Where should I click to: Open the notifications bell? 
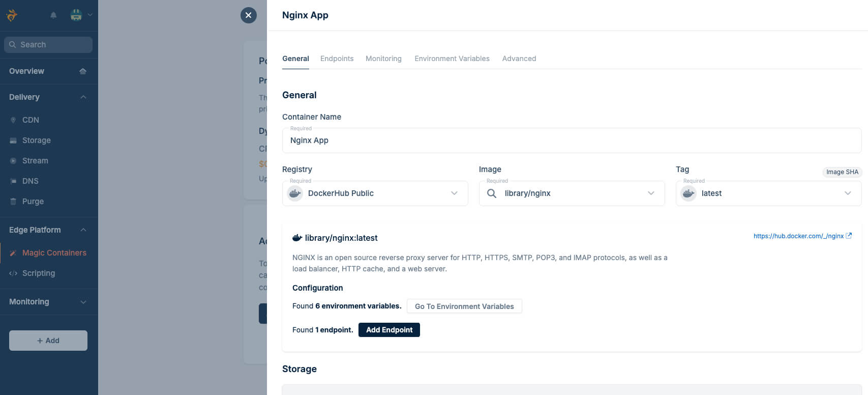coord(53,15)
